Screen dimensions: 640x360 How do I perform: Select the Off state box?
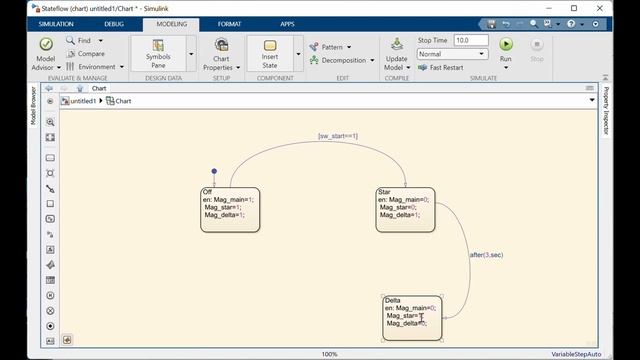230,210
